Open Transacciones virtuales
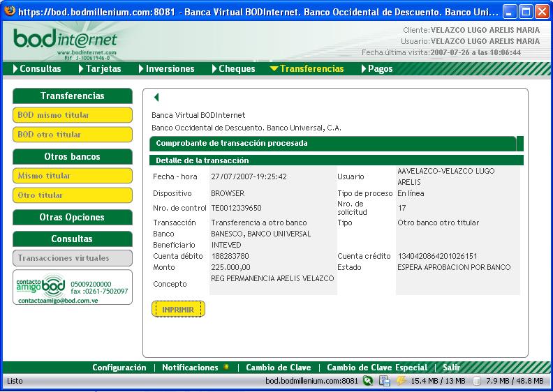 tap(73, 258)
